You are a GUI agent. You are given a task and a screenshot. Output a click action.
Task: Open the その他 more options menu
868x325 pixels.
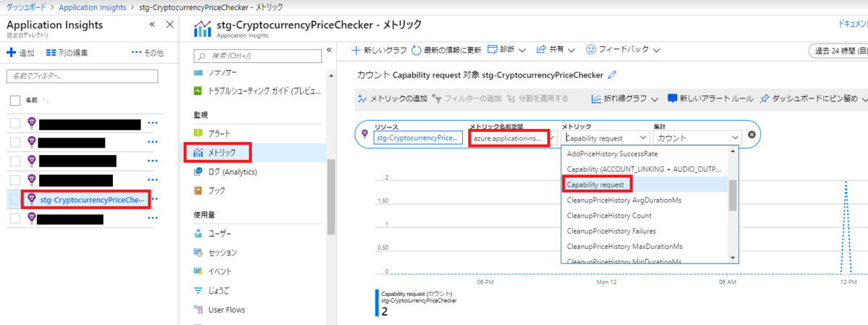[147, 53]
